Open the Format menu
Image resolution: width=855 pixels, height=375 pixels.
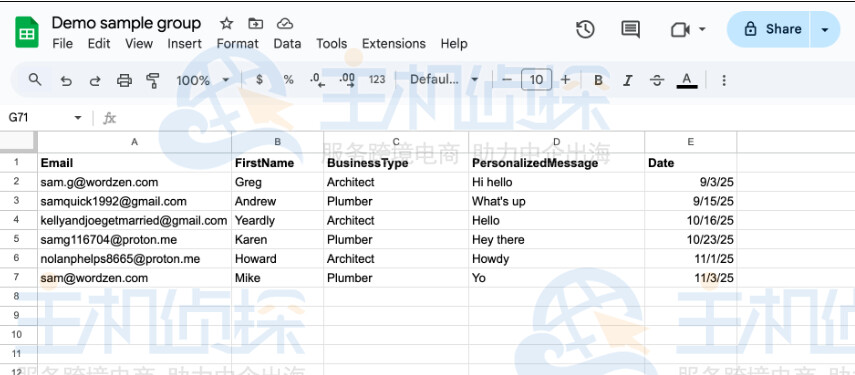[237, 44]
